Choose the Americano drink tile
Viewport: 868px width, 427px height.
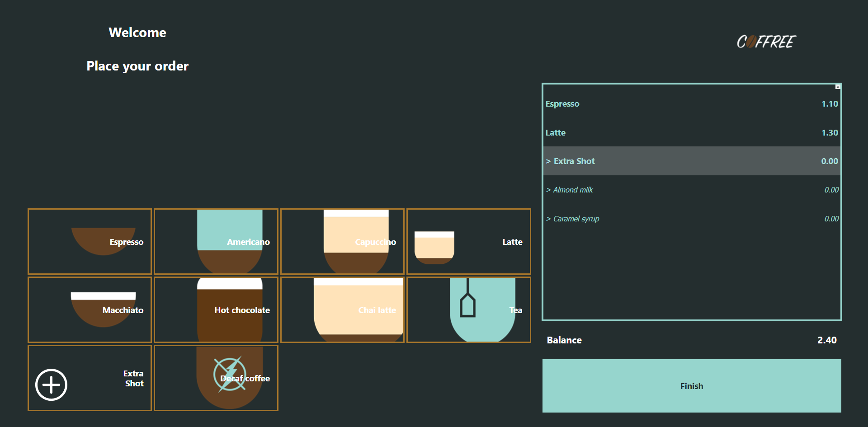click(x=216, y=241)
